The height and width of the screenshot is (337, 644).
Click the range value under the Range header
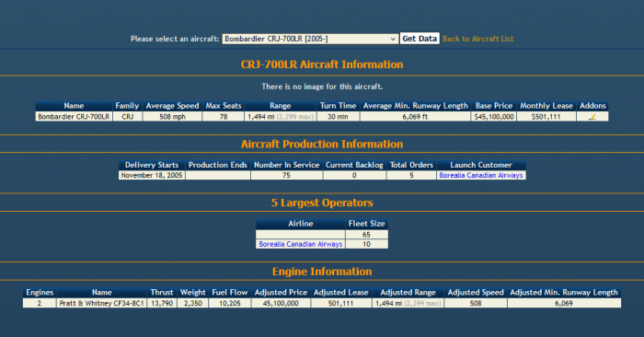point(281,117)
